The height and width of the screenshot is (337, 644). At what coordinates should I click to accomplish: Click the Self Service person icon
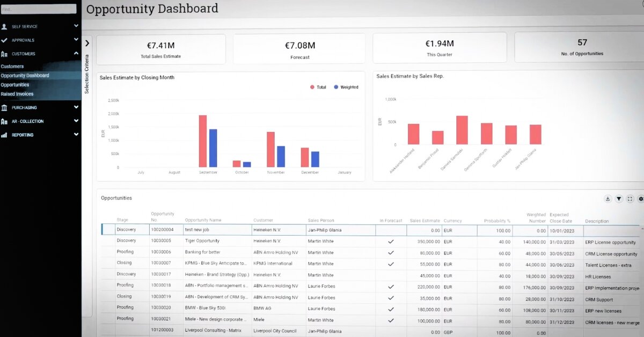pos(4,26)
